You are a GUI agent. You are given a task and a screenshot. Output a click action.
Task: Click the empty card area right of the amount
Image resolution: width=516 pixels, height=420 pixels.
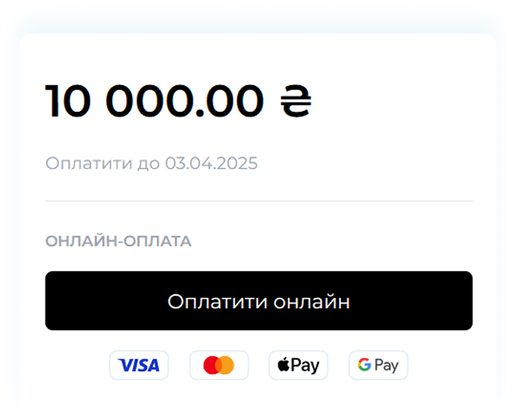pyautogui.click(x=392, y=101)
